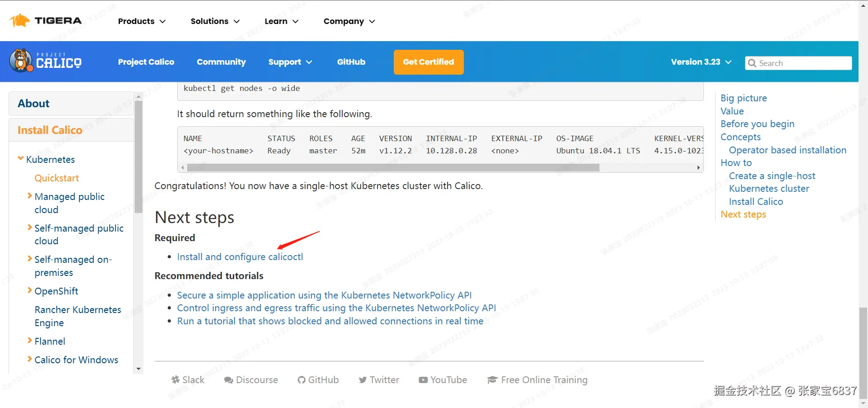Click the sidebar scroll up arrow
This screenshot has width=868, height=408.
(139, 96)
